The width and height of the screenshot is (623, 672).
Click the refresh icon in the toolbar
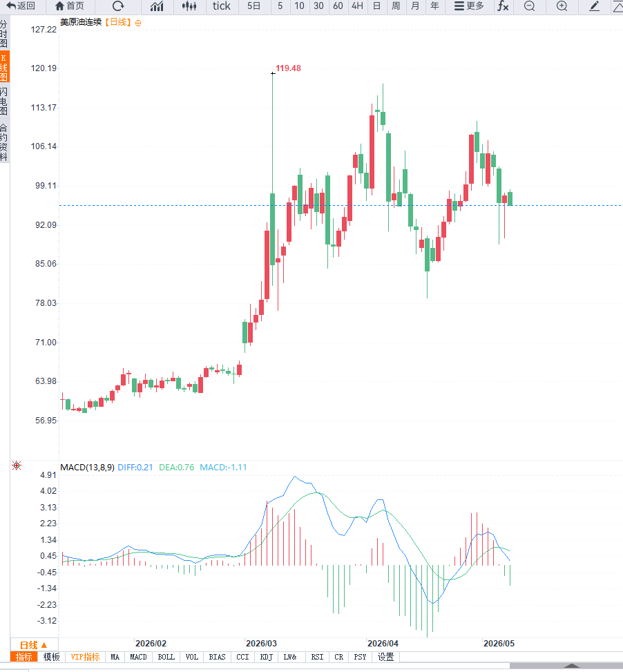(x=118, y=6)
